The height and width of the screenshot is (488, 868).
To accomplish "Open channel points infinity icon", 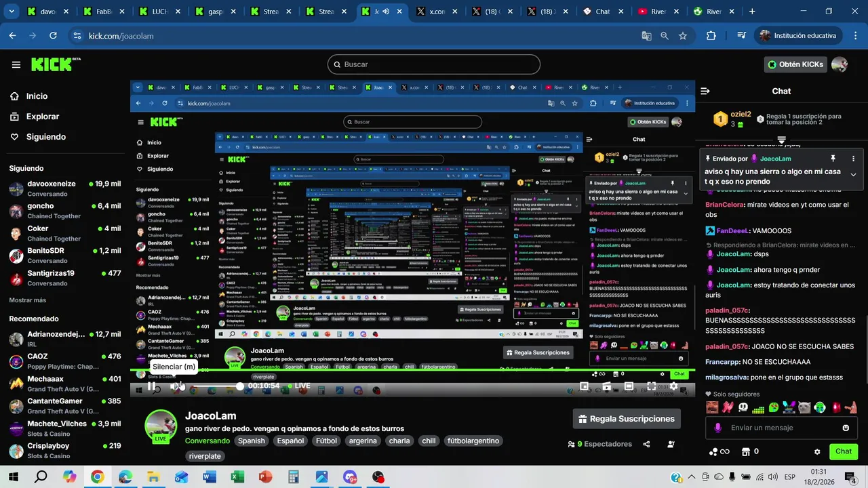I will [719, 451].
